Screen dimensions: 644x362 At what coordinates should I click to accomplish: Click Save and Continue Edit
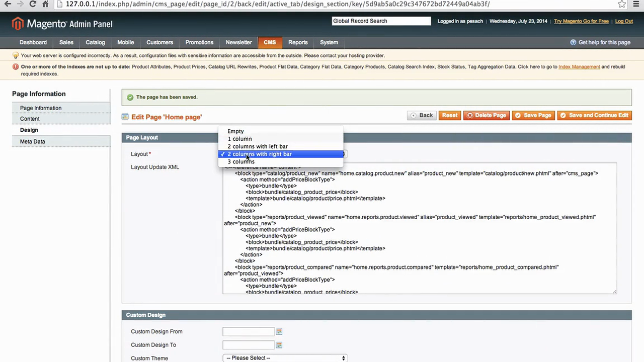594,115
